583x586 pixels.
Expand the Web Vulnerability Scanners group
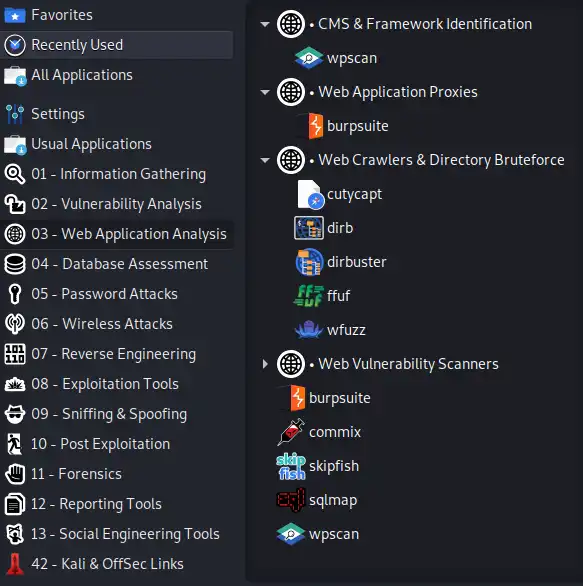(265, 364)
